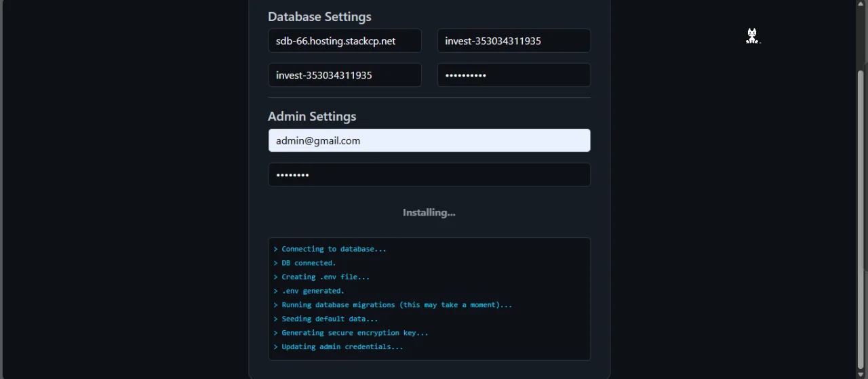Viewport: 868px width, 379px height.
Task: Click the white cat icon
Action: click(752, 36)
